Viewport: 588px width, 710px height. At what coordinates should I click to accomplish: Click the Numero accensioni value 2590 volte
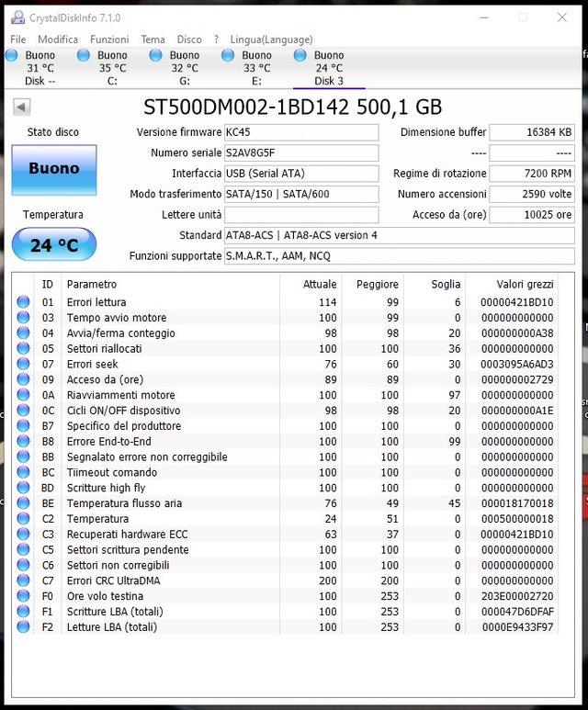point(532,194)
